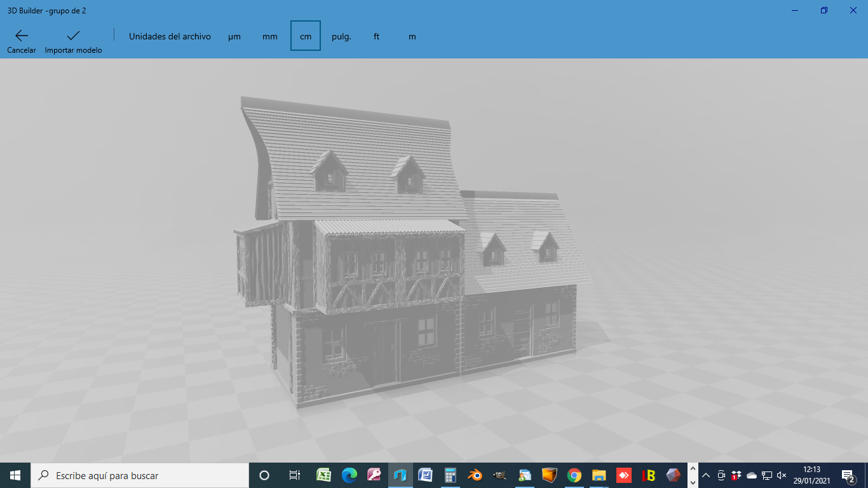868x488 pixels.
Task: Open the red AnyDesk taskbar icon
Action: pyautogui.click(x=623, y=475)
